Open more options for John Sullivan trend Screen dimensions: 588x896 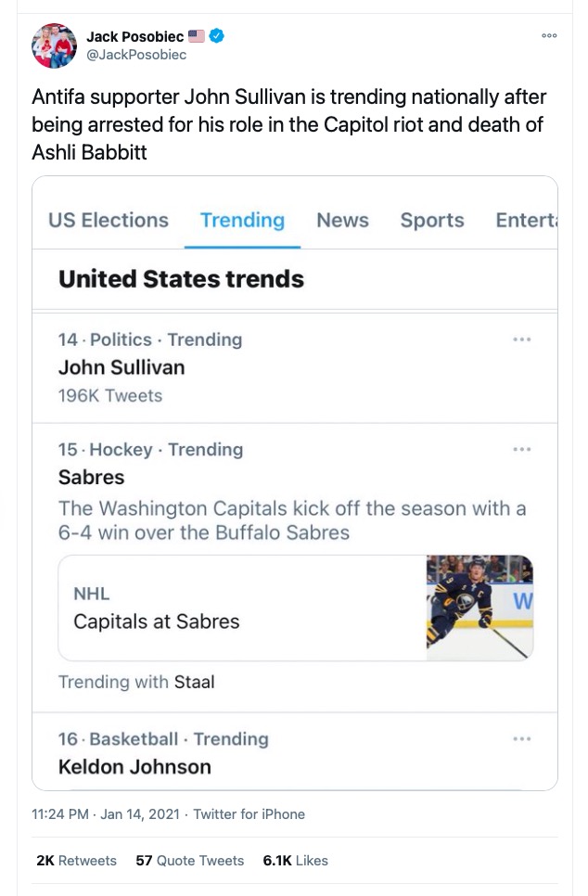pos(521,339)
